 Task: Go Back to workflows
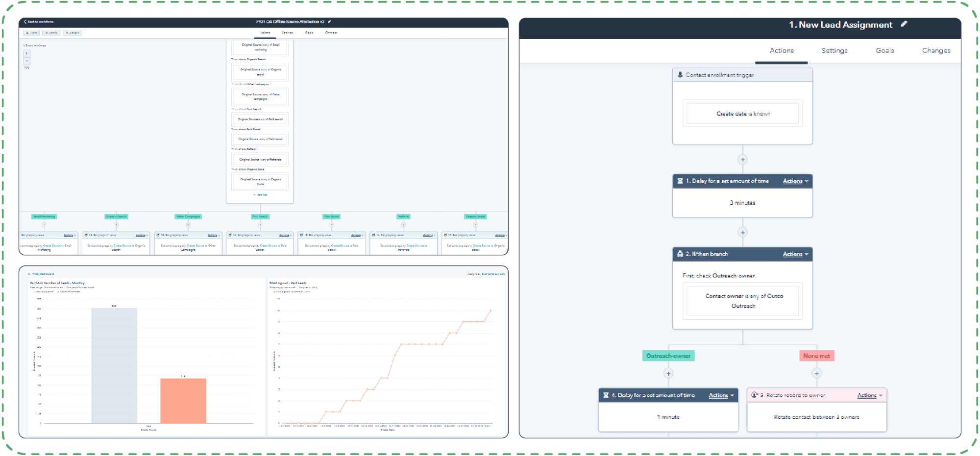click(39, 22)
